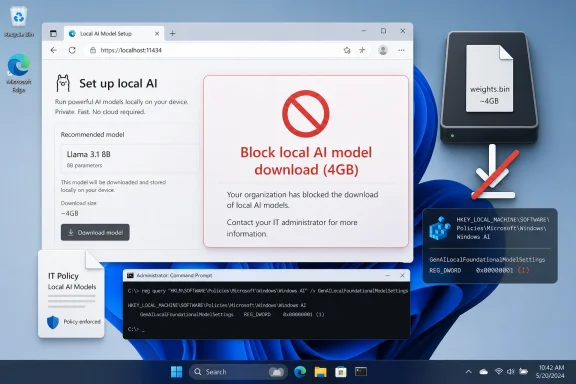Minimize the browser window

click(x=364, y=31)
